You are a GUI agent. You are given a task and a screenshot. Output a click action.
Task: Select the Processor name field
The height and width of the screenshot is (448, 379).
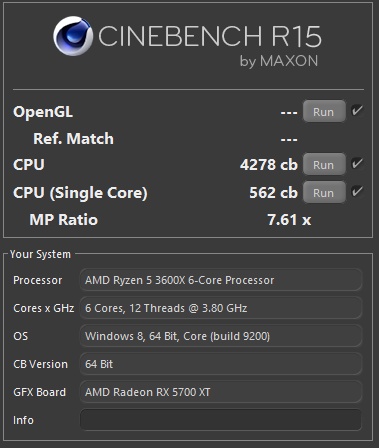(221, 280)
